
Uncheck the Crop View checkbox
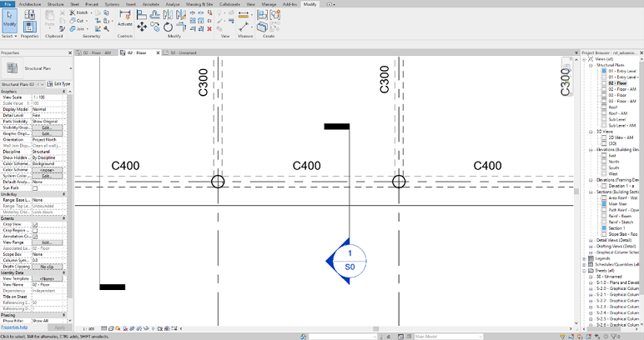(35, 224)
